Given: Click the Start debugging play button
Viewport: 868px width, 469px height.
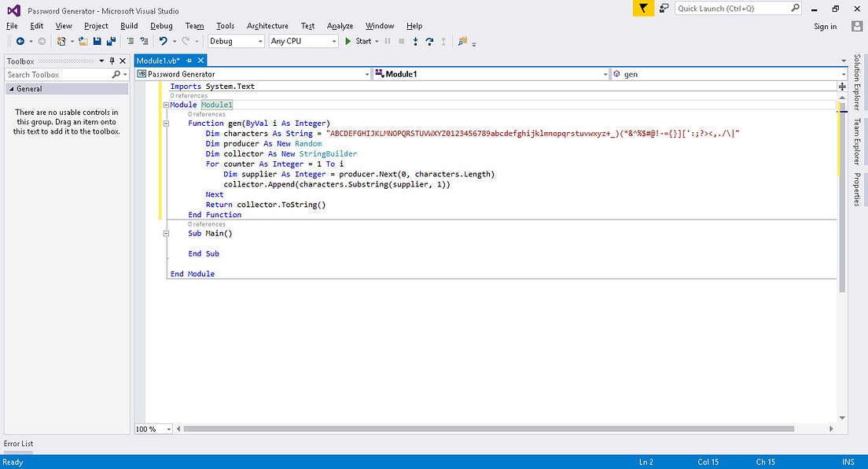Looking at the screenshot, I should coord(348,41).
